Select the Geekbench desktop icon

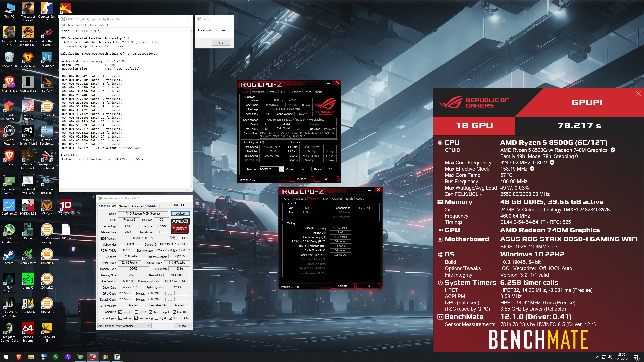[47, 60]
